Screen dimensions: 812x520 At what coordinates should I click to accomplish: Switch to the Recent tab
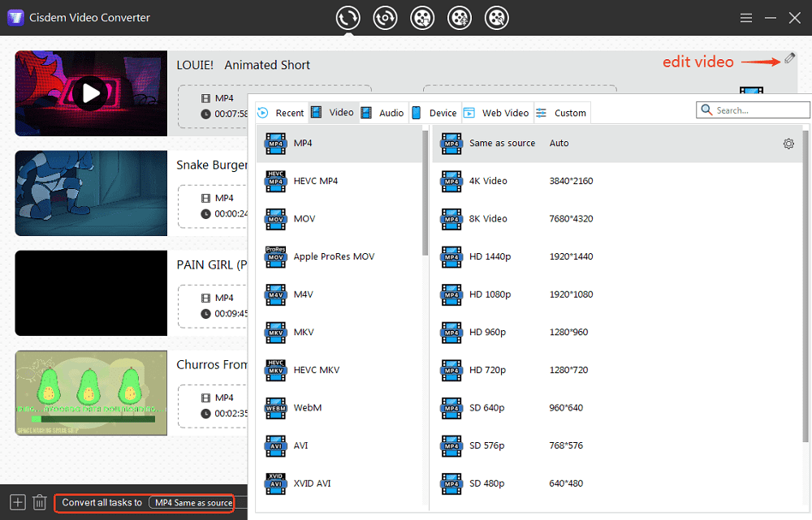pos(282,113)
